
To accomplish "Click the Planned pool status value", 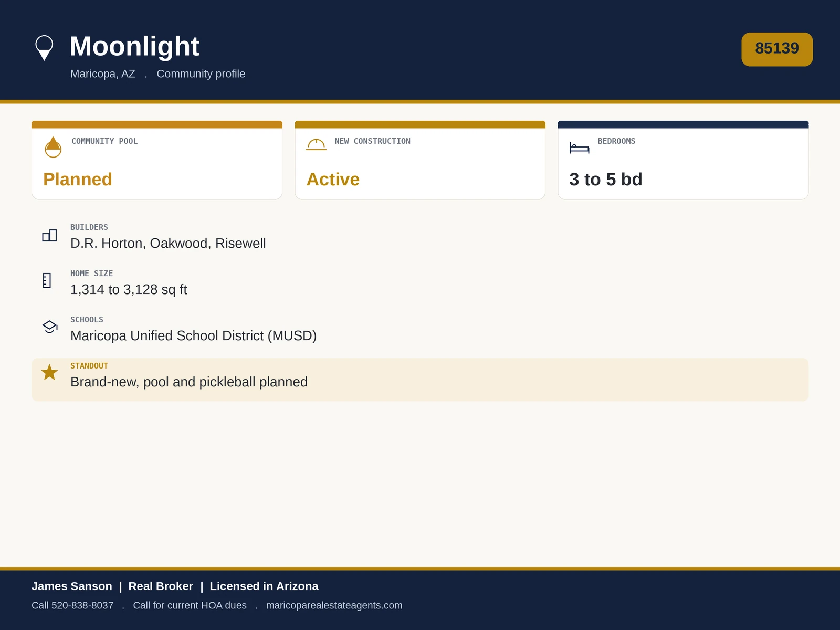I will click(78, 180).
